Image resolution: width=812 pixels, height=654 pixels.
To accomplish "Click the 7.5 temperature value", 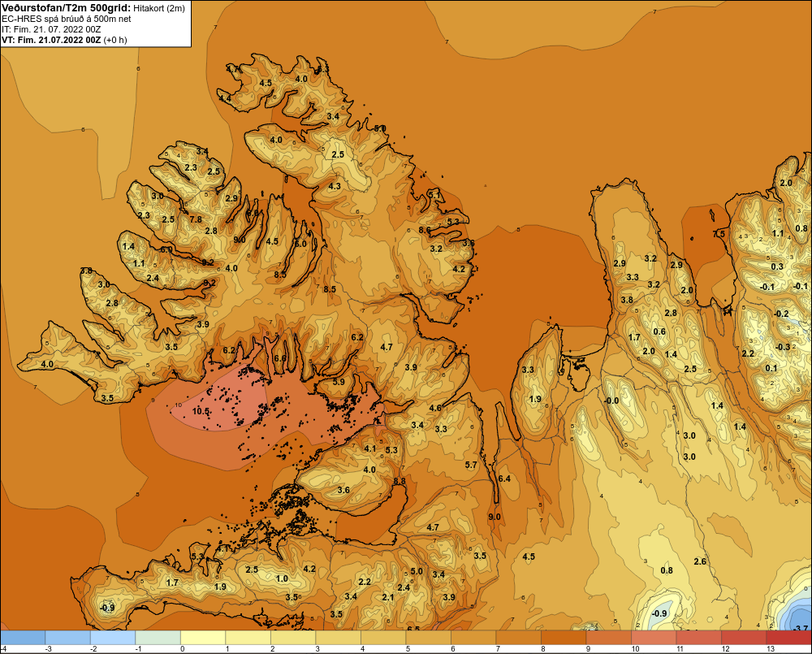I will pyautogui.click(x=719, y=234).
